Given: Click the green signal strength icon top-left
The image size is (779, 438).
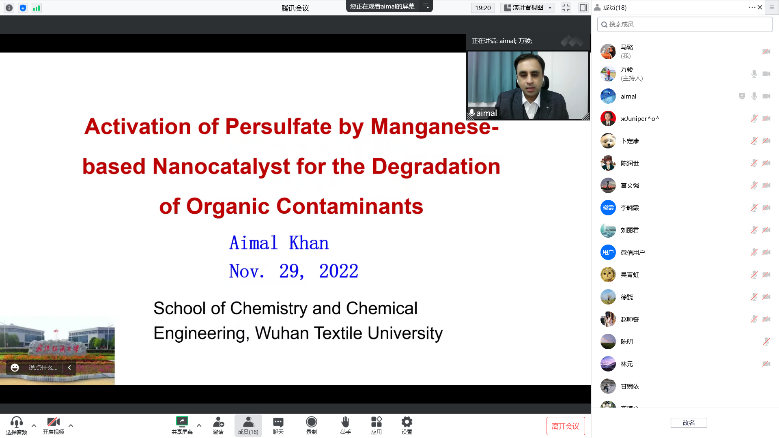Looking at the screenshot, I should click(x=37, y=7).
